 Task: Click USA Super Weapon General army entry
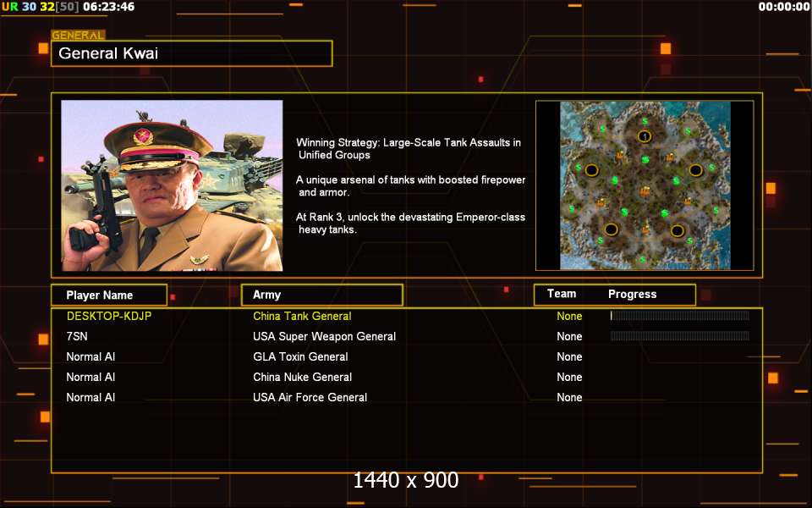point(325,336)
